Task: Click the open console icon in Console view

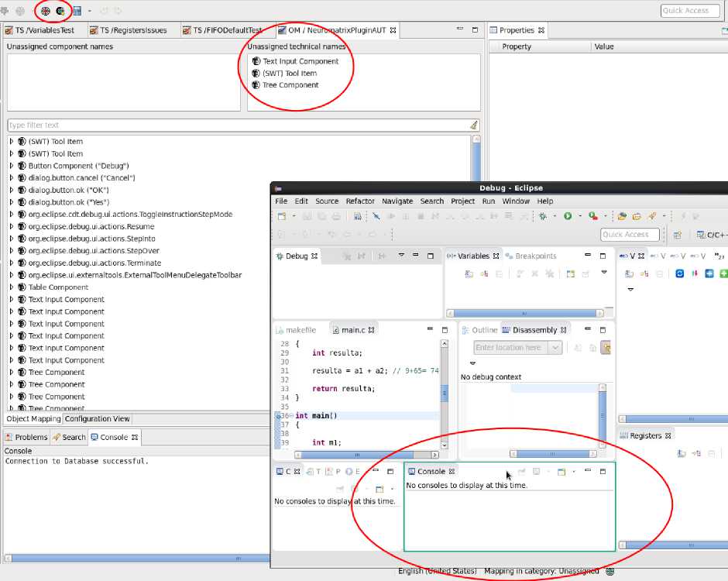Action: pos(561,471)
